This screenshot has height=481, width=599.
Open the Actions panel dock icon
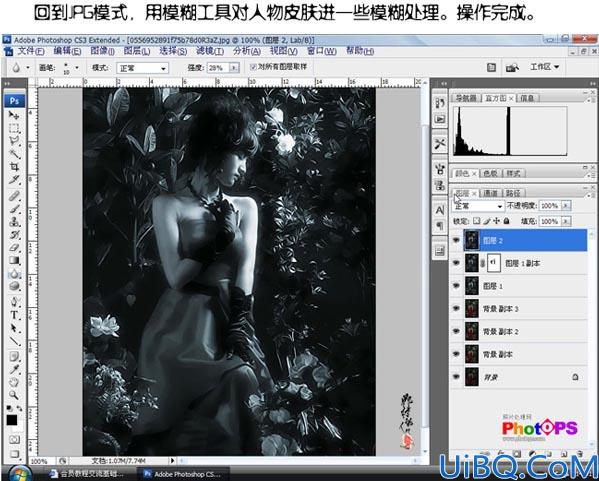coord(440,119)
